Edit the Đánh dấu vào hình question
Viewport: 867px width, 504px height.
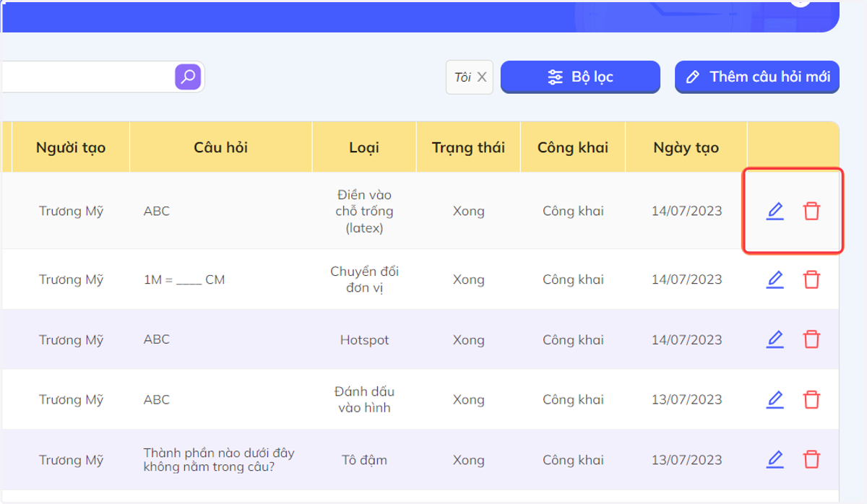(775, 399)
